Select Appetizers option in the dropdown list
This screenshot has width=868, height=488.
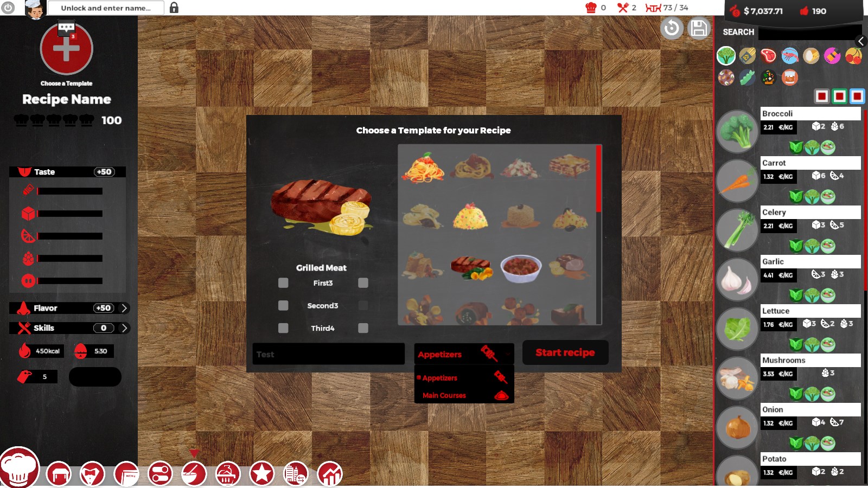point(440,378)
